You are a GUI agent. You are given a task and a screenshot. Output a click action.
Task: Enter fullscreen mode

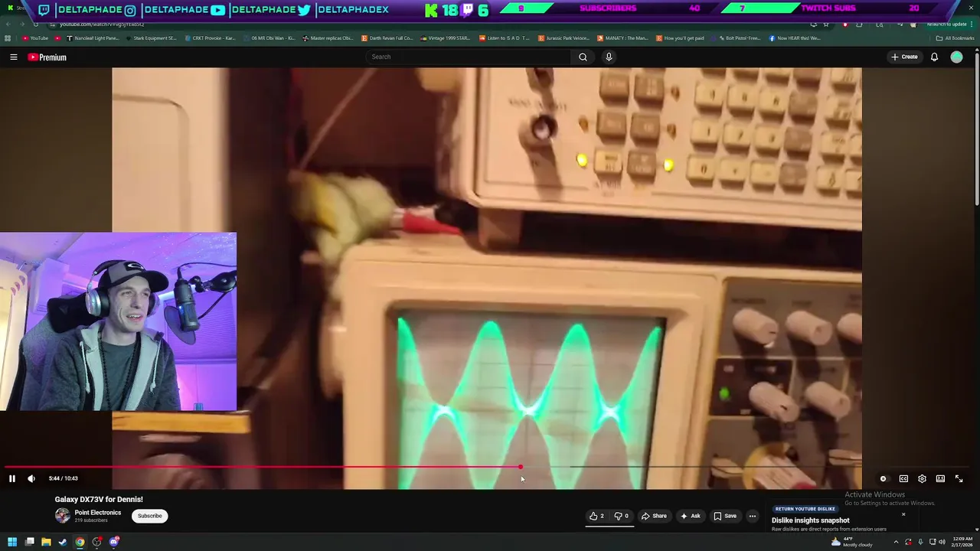click(959, 478)
